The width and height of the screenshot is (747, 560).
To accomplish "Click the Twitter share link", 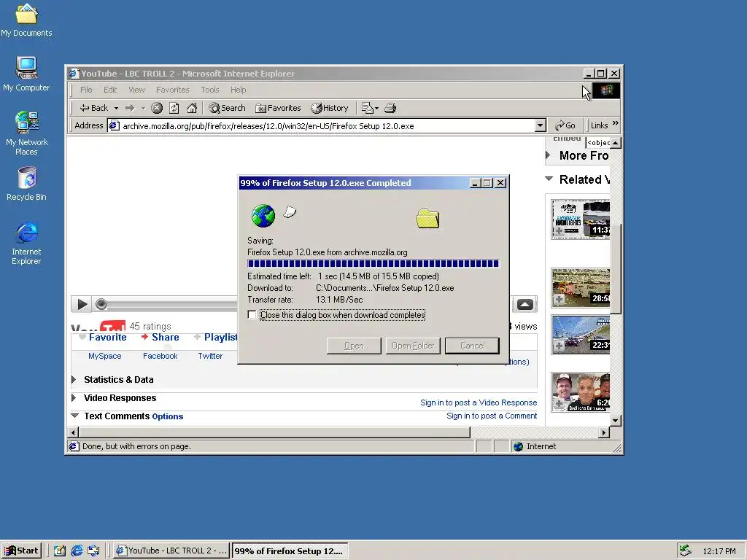I will click(x=210, y=356).
